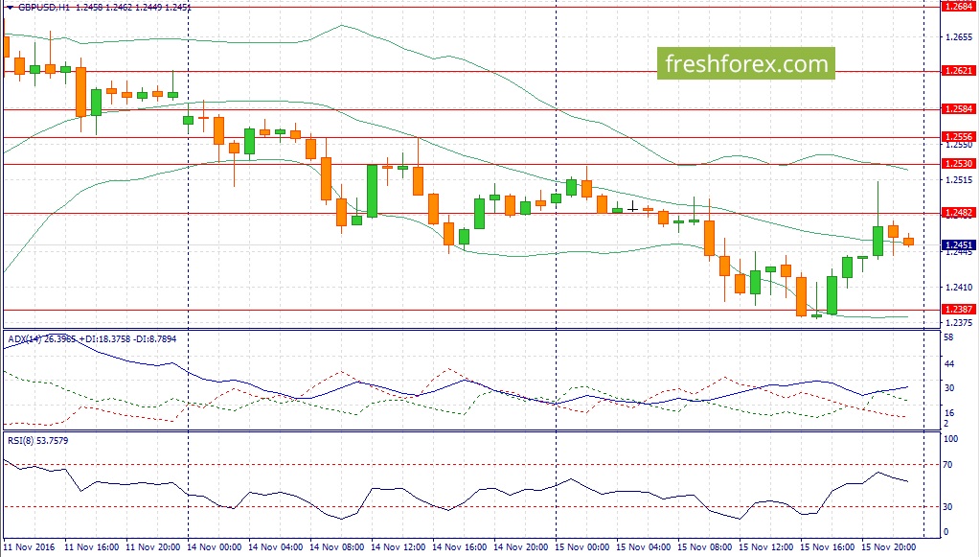
Task: Click the 1.2584 price level tag
Action: click(958, 108)
